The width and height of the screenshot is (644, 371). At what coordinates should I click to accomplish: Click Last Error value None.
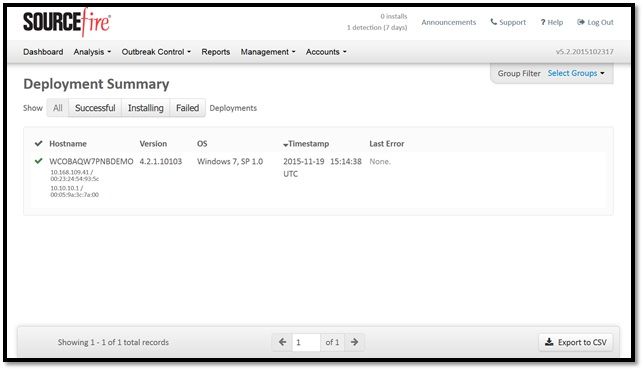380,161
